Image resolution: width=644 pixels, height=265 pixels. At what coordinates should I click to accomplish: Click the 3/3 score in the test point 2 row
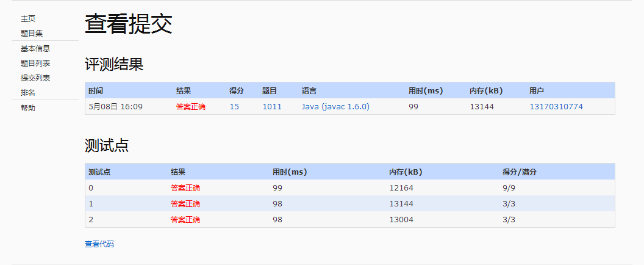click(x=509, y=219)
